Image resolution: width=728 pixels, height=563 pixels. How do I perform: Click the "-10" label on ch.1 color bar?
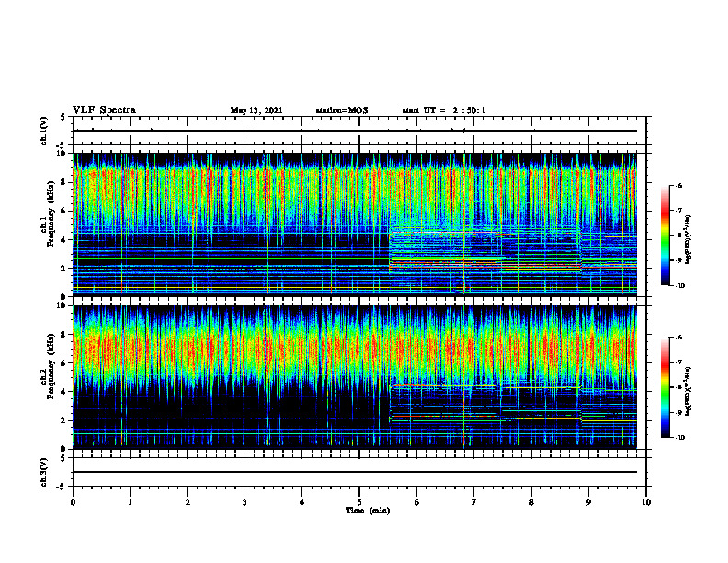(x=679, y=286)
